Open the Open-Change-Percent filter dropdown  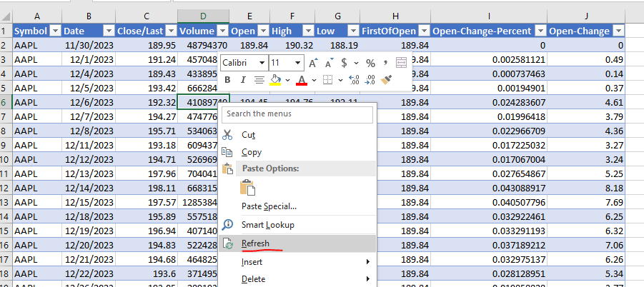click(x=540, y=31)
